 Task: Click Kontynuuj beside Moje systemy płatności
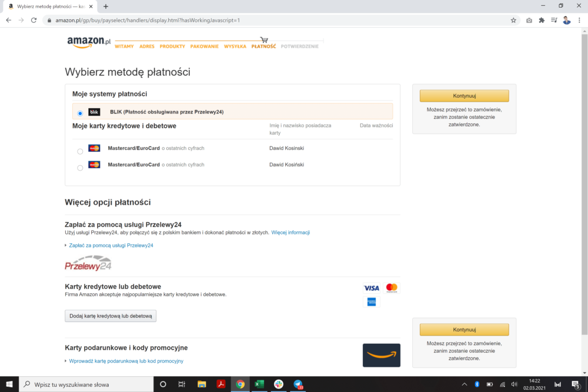465,96
